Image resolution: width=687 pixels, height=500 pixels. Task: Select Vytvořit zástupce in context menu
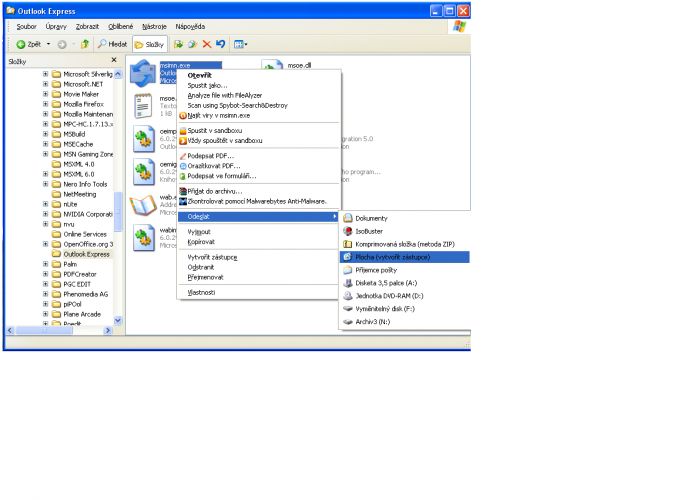click(x=259, y=257)
